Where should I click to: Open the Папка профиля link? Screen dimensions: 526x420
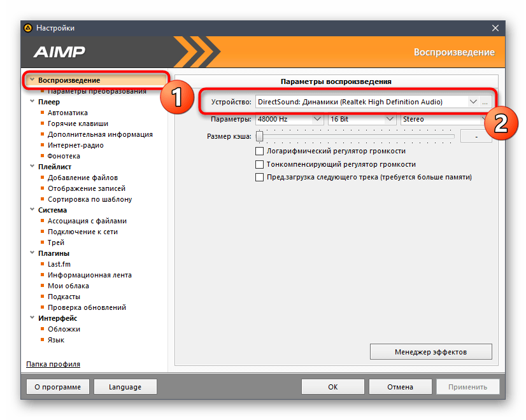click(53, 364)
